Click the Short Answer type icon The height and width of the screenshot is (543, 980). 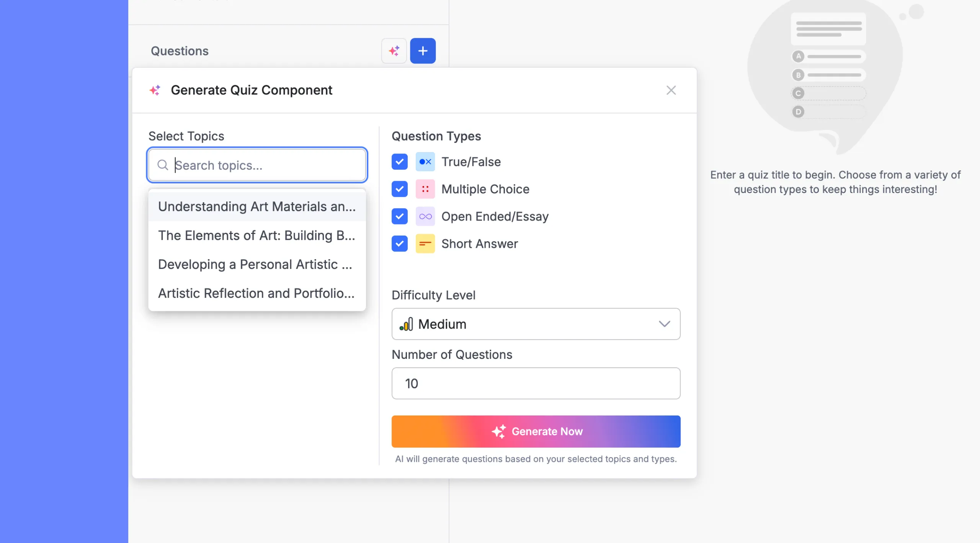(x=425, y=244)
